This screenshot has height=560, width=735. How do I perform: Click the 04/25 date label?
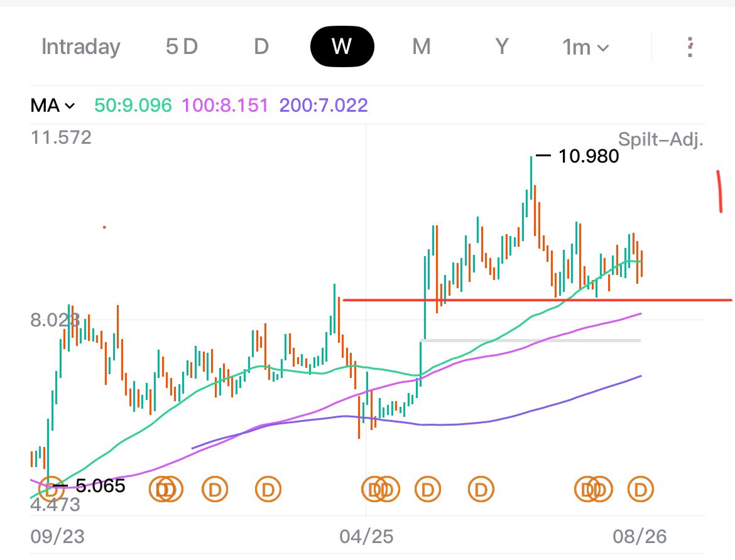pos(367,537)
